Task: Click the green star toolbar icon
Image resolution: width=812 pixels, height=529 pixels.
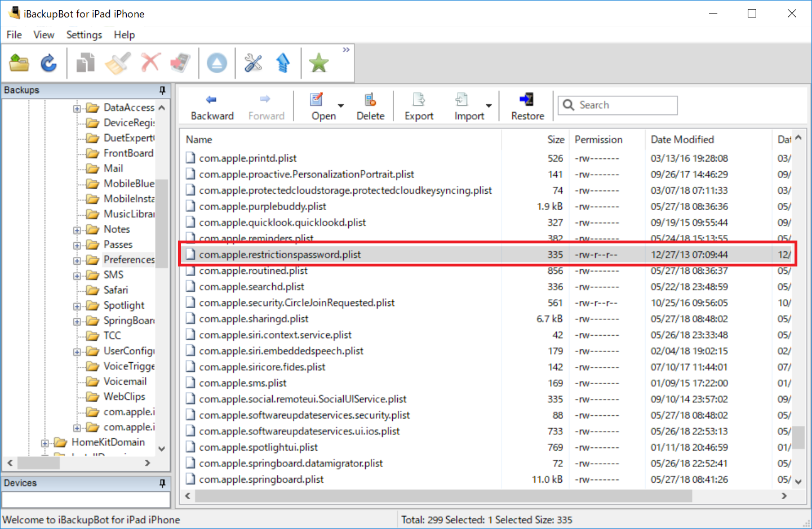Action: click(x=319, y=63)
